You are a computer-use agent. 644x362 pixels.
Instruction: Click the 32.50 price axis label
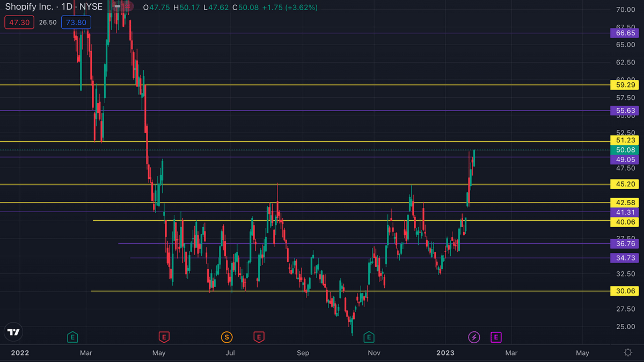(625, 274)
